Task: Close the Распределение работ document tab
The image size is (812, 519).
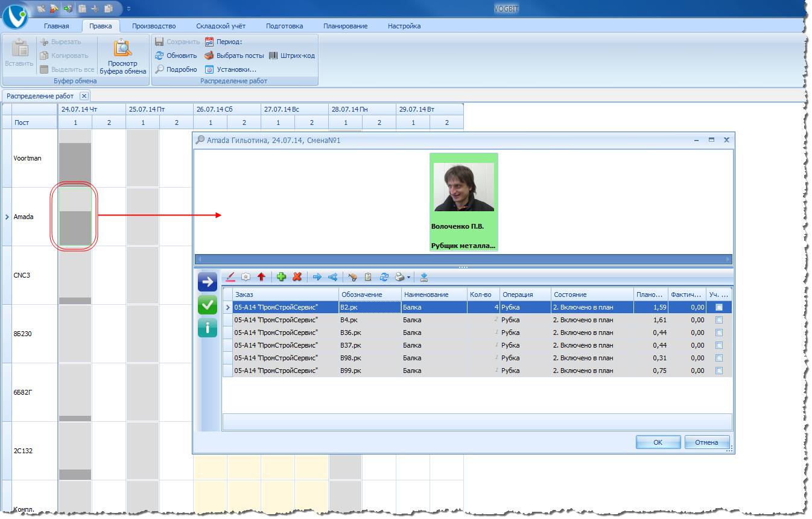Action: coord(84,96)
